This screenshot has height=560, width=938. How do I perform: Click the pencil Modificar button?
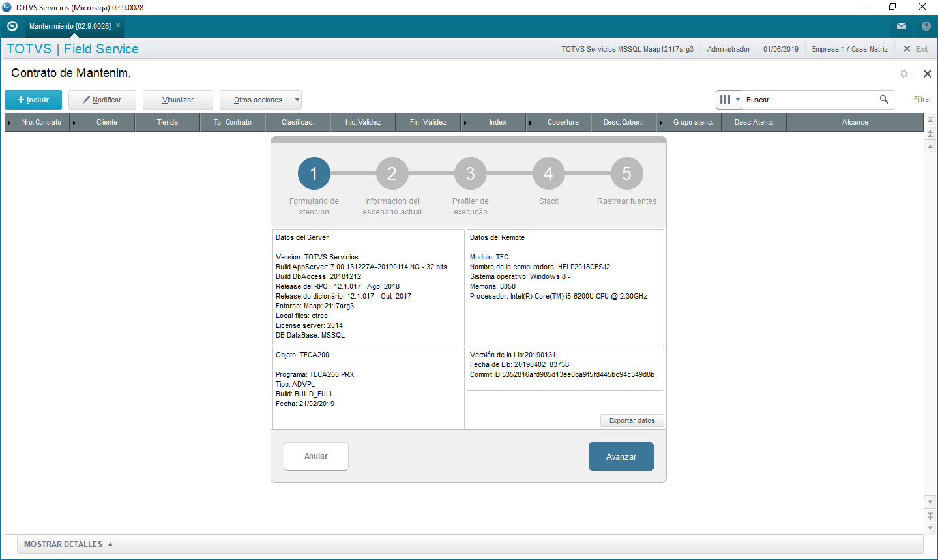102,100
